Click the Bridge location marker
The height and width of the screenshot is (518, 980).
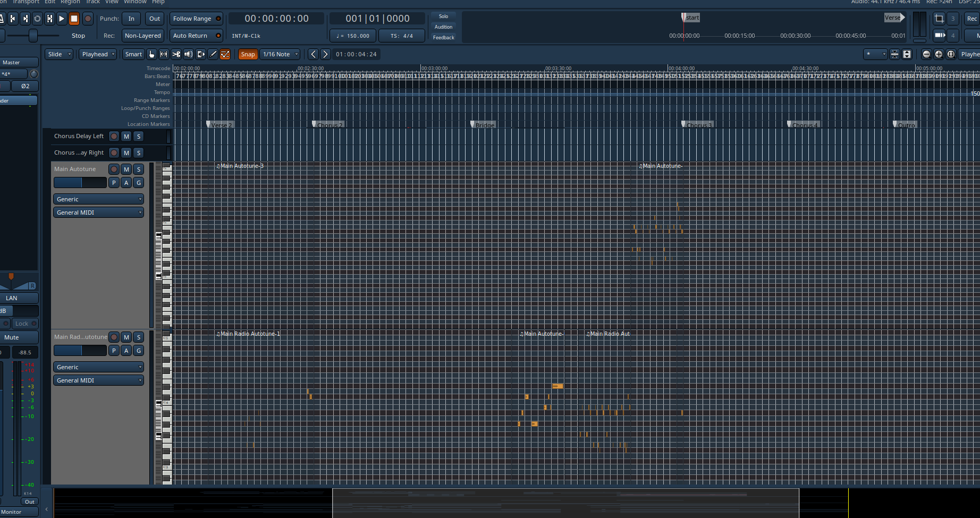[x=484, y=125]
